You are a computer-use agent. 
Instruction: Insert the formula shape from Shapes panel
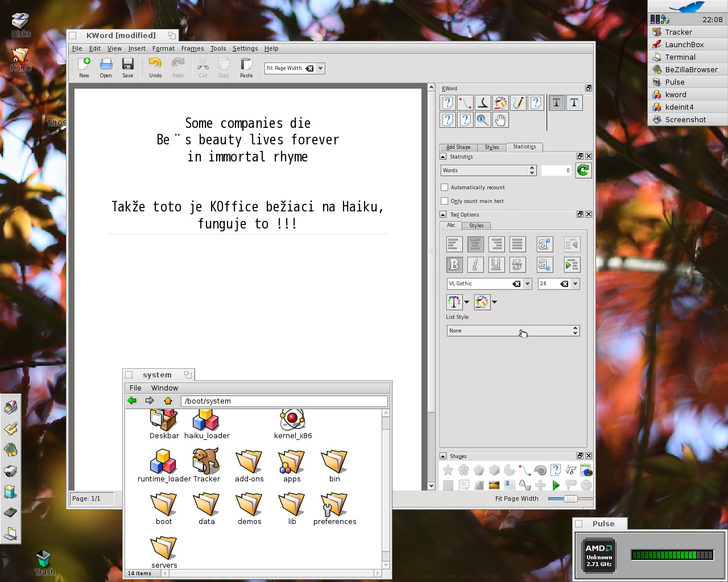571,470
